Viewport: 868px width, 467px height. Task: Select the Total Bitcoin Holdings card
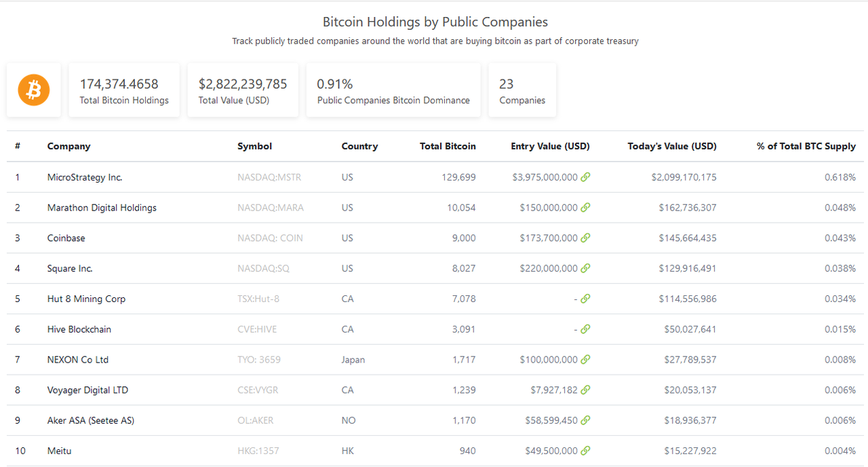(124, 90)
